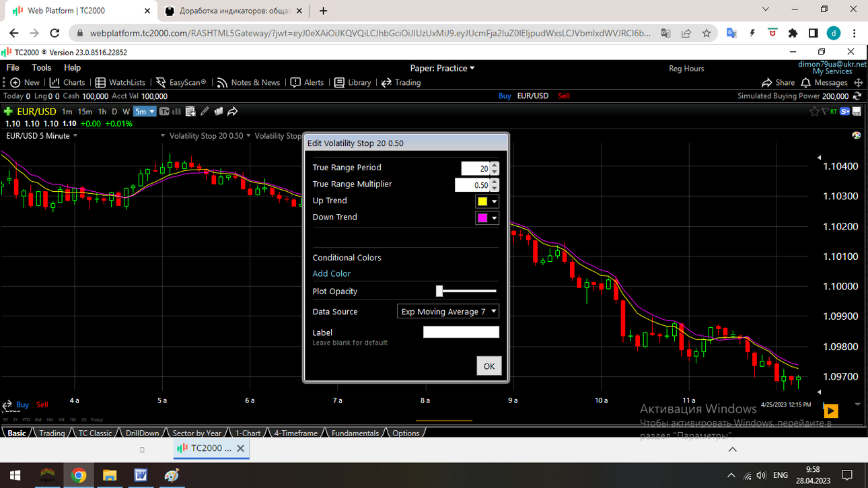
Task: Click the magenta Down Trend color swatch
Action: pyautogui.click(x=482, y=218)
